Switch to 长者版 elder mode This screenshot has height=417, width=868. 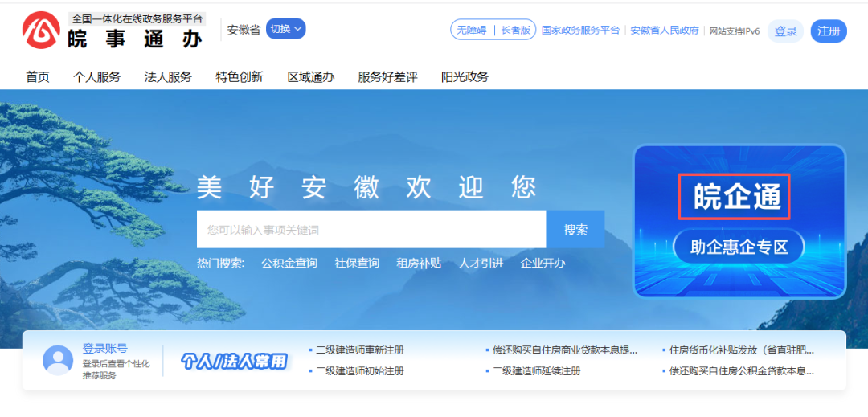tap(516, 31)
